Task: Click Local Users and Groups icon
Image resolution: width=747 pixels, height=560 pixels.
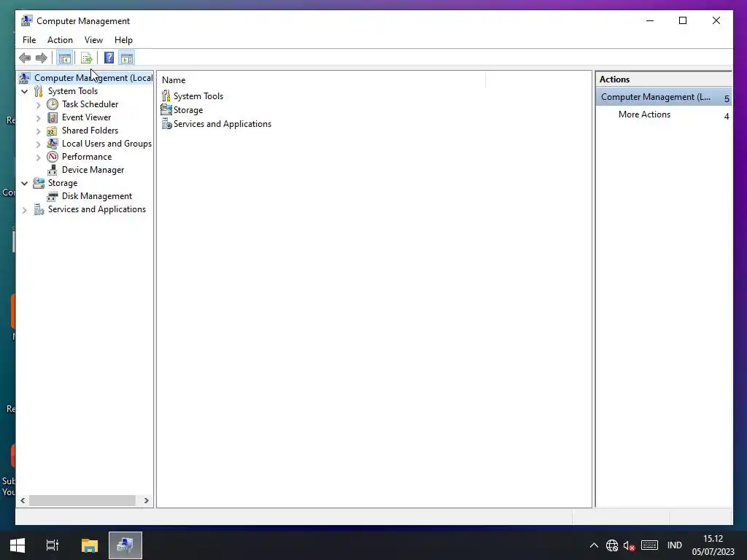Action: 53,144
